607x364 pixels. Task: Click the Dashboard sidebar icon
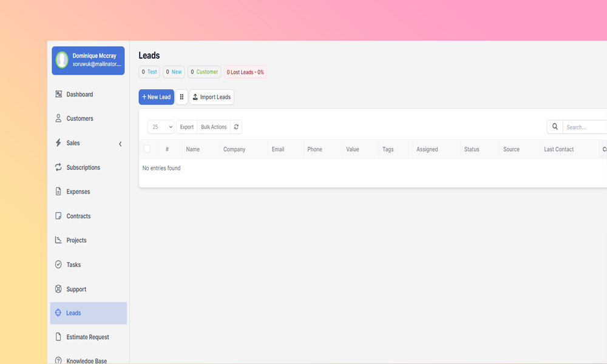click(58, 94)
